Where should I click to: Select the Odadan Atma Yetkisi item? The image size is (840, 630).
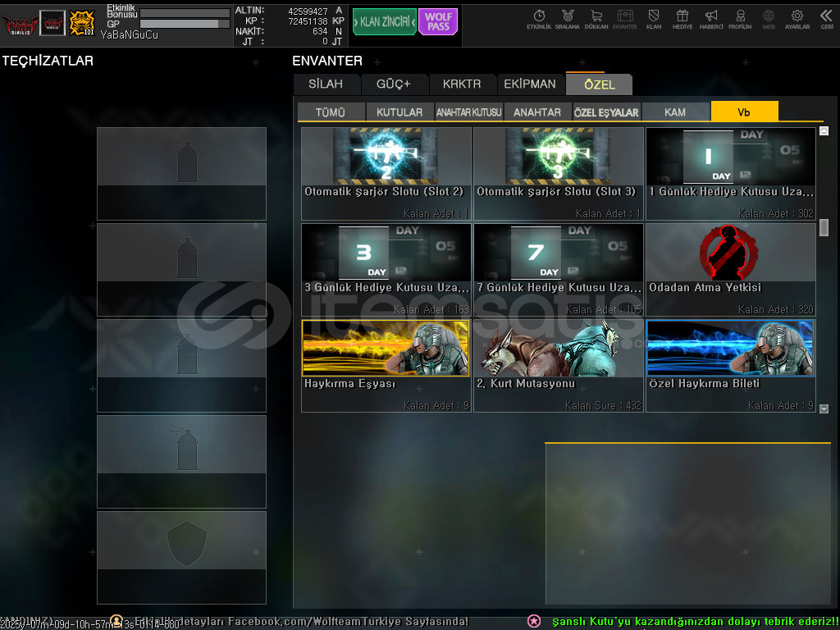(x=731, y=269)
